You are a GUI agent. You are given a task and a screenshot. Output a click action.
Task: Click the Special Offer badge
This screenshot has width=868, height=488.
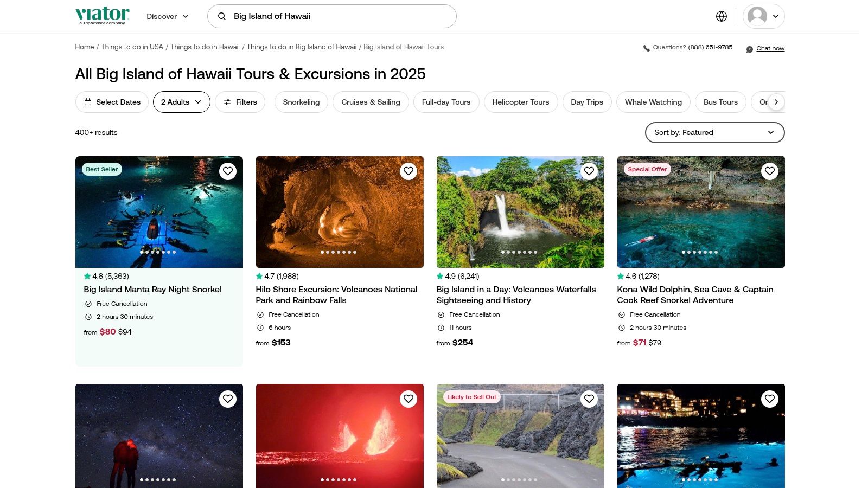click(x=647, y=169)
